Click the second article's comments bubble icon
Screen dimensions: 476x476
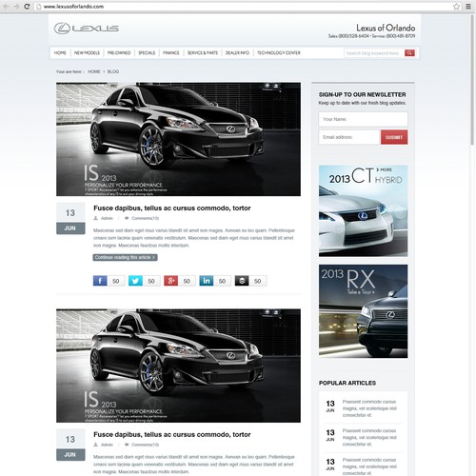(127, 445)
